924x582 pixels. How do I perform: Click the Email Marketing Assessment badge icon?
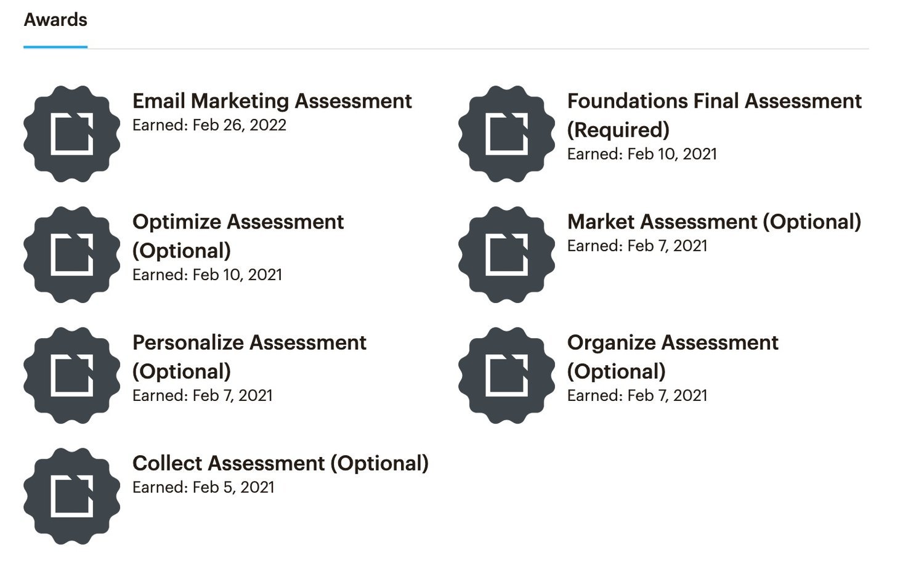tap(72, 134)
